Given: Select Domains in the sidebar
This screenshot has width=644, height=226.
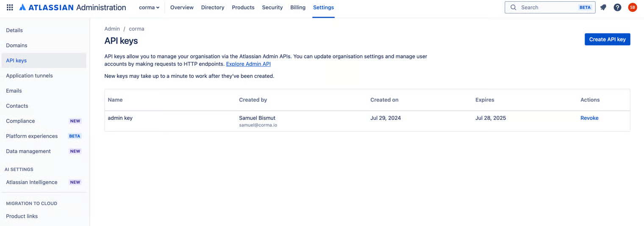Looking at the screenshot, I should (x=17, y=45).
